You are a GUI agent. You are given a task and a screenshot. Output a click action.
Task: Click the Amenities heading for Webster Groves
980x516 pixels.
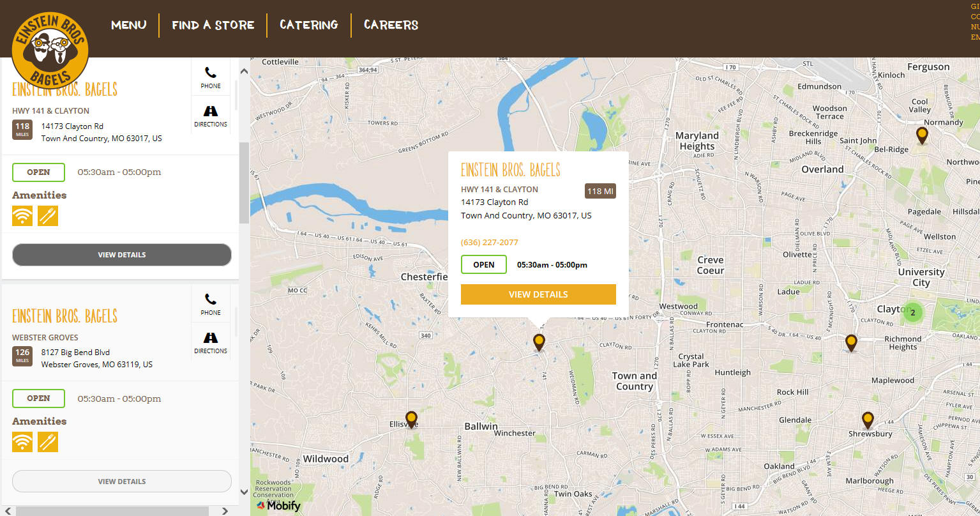[x=40, y=421]
